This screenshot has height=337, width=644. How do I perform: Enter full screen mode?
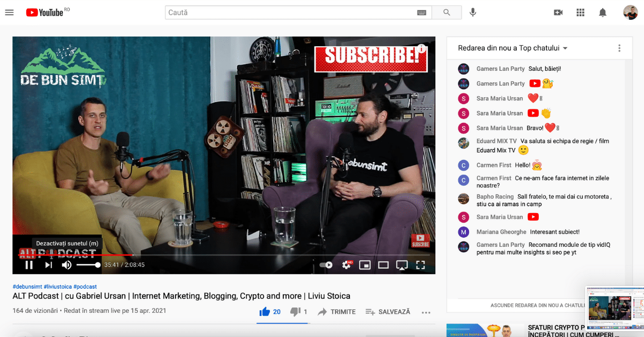coord(420,265)
